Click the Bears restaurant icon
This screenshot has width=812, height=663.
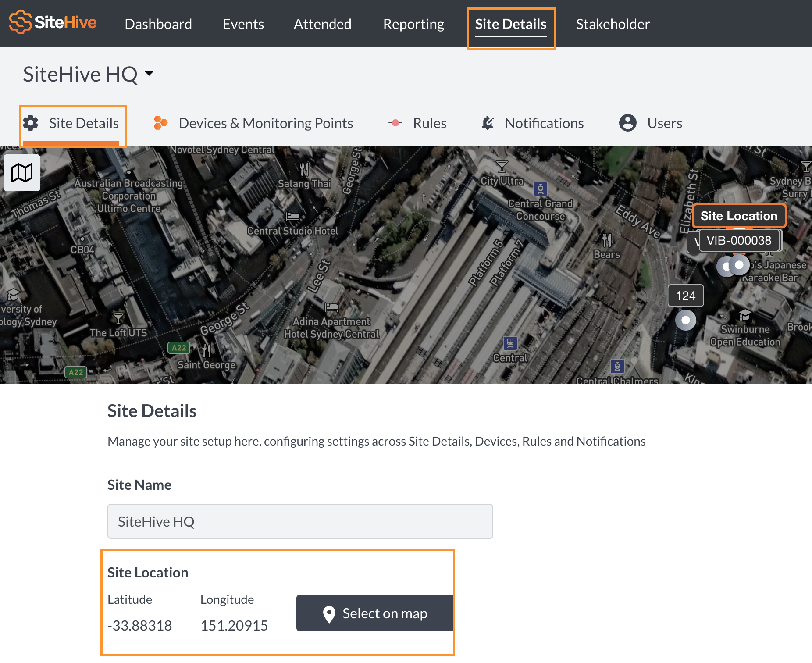pos(607,240)
